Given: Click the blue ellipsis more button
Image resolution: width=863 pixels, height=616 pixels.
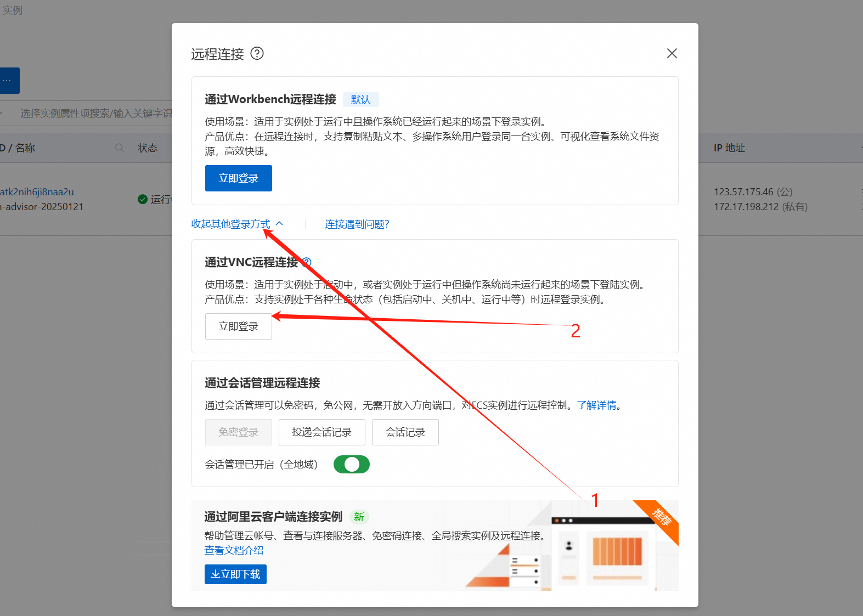Looking at the screenshot, I should tap(9, 81).
